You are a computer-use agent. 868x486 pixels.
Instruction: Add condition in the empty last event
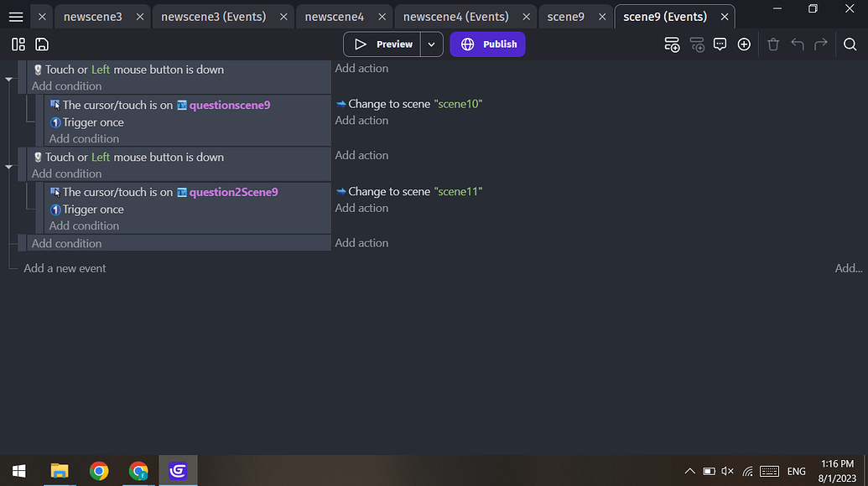(66, 243)
